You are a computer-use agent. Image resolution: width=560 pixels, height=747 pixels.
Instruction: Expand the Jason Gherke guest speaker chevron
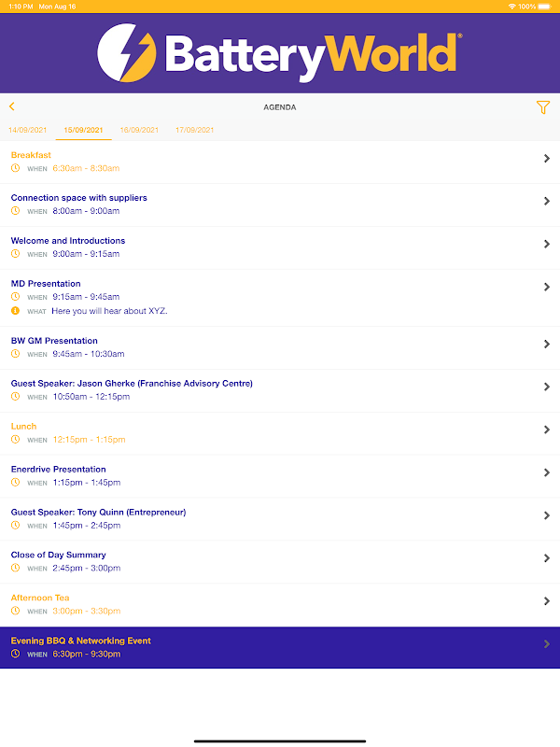[547, 387]
